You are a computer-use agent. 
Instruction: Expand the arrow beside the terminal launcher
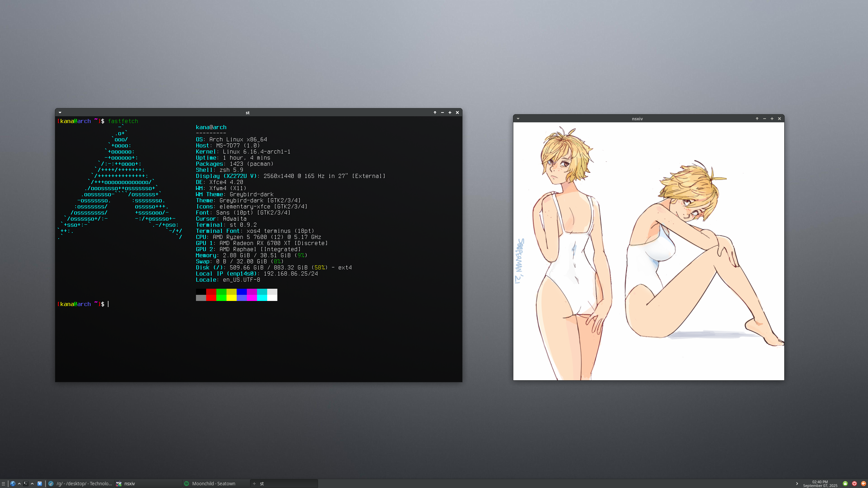32,484
